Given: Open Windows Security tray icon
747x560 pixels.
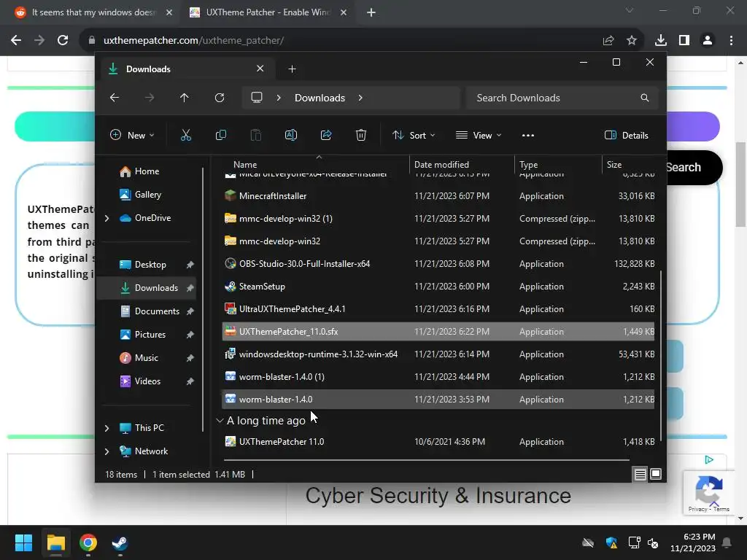Looking at the screenshot, I should pyautogui.click(x=611, y=542).
